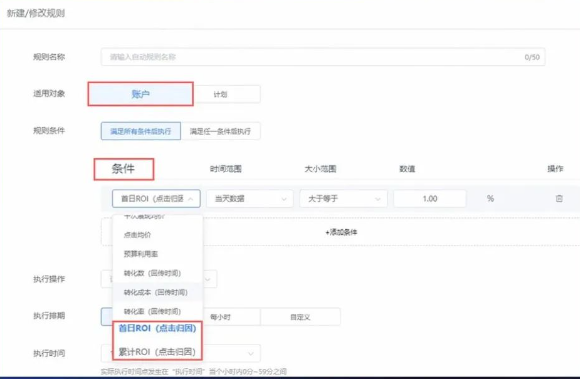The height and width of the screenshot is (379, 580).
Task: Open the 大于等于 comparison dropdown
Action: [344, 199]
